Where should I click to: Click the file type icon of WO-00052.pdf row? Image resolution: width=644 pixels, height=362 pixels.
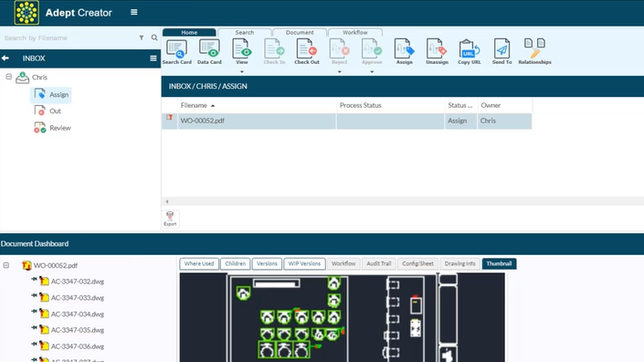(x=169, y=118)
